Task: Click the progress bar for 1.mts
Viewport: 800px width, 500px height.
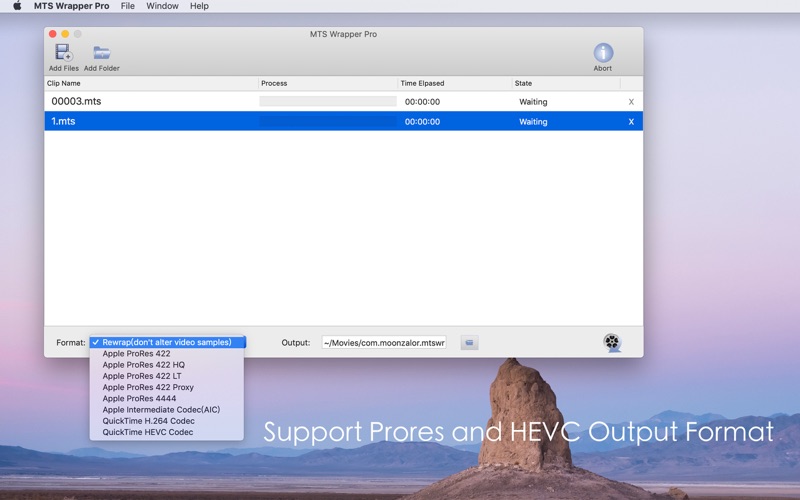Action: [328, 121]
